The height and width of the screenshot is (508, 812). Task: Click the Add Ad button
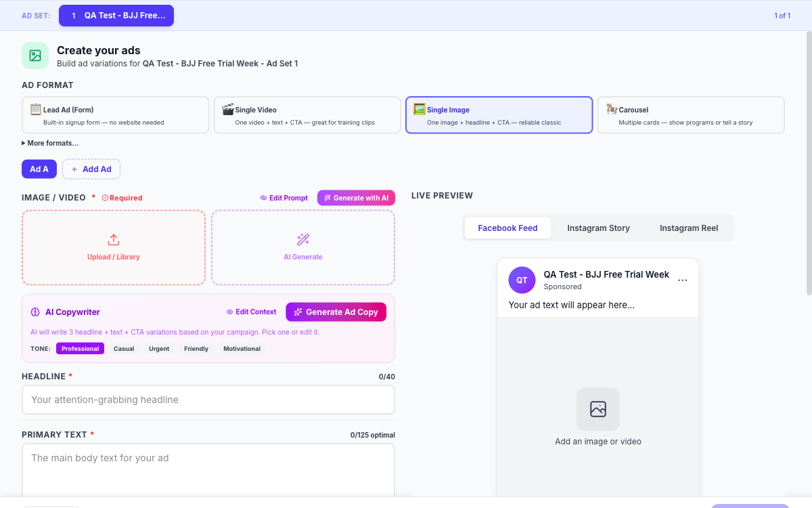pyautogui.click(x=91, y=169)
